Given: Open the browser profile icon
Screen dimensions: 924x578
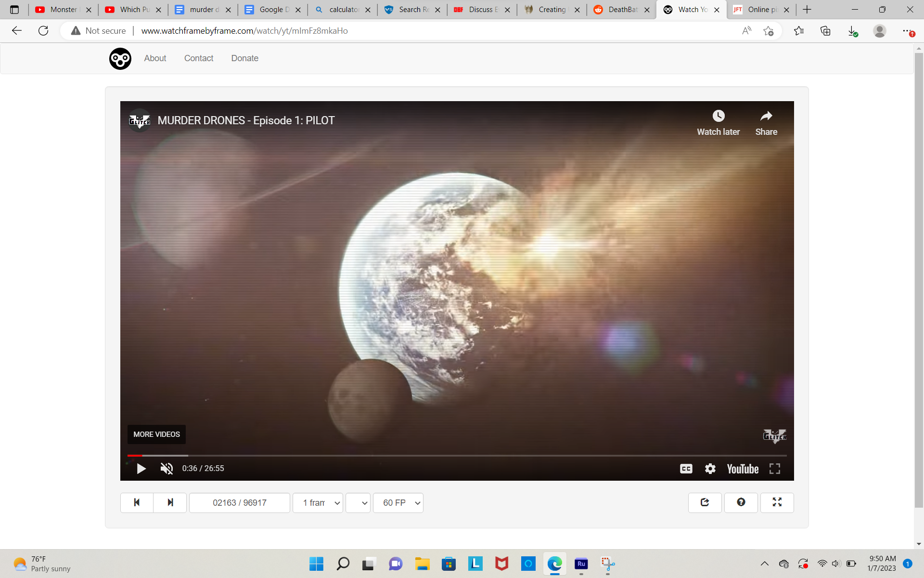Looking at the screenshot, I should (x=880, y=31).
